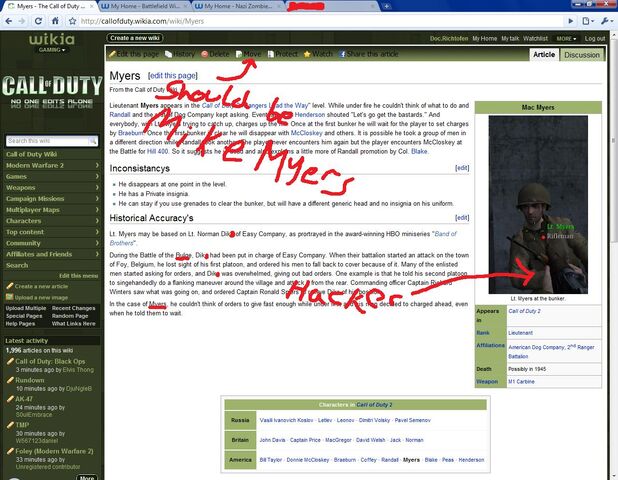Click the edit this page link near title
The width and height of the screenshot is (618, 480).
click(x=173, y=76)
